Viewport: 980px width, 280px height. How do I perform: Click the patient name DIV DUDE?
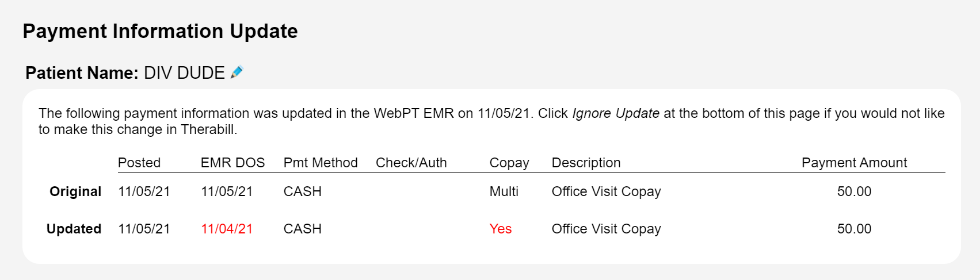click(x=184, y=73)
